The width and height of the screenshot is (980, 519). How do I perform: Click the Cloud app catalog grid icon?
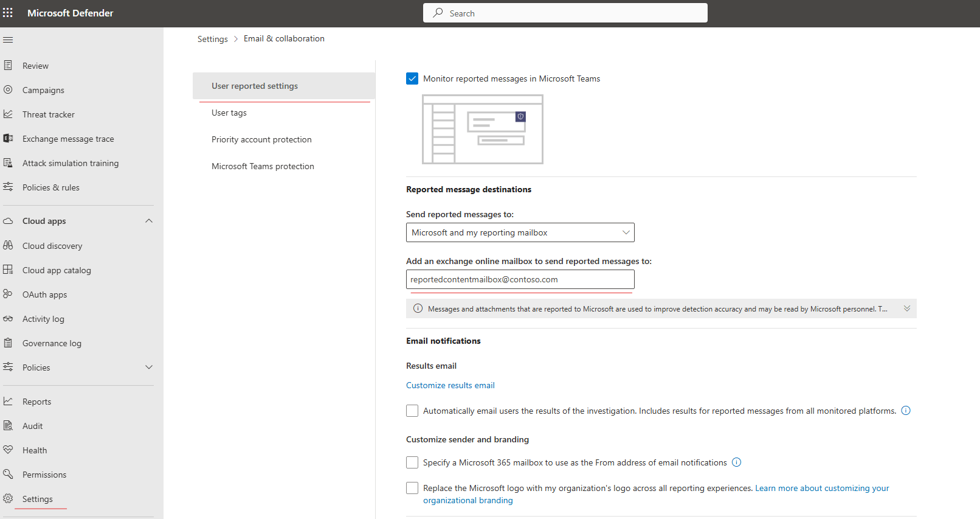click(8, 270)
